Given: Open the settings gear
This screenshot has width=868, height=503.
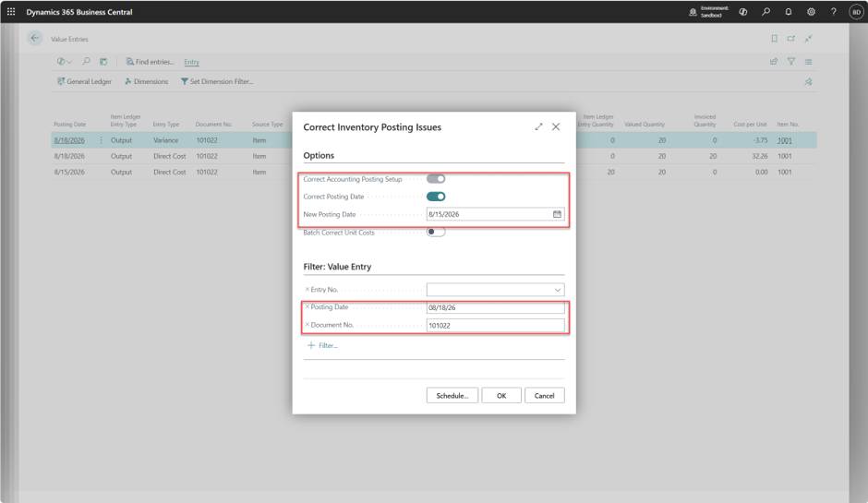Looking at the screenshot, I should (811, 12).
